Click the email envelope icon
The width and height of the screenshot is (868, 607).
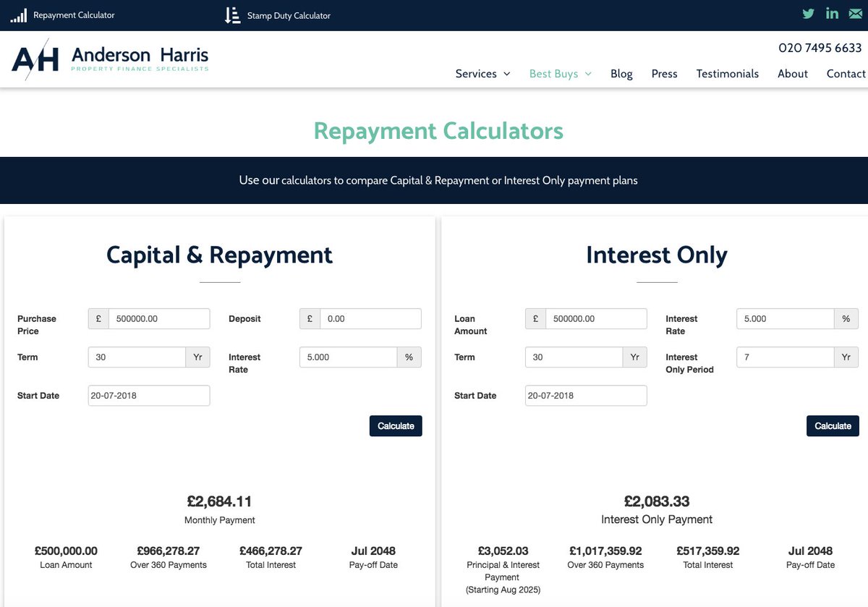(x=856, y=14)
